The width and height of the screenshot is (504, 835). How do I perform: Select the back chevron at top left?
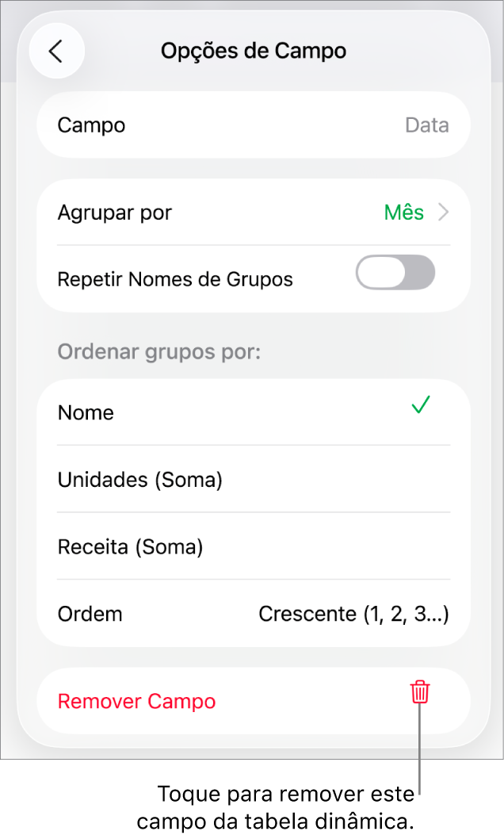click(56, 50)
